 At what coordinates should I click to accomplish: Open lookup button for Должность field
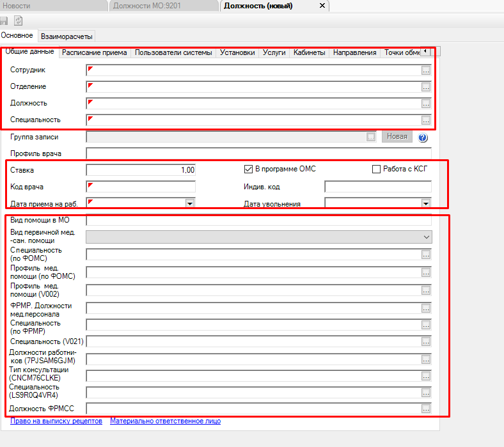tap(426, 104)
